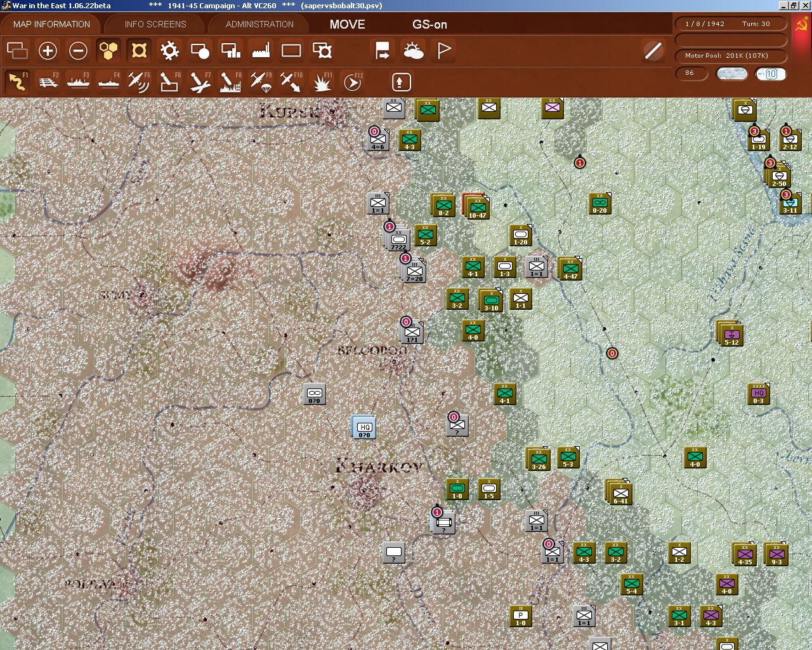
Task: Select the 10-47 red-backed unit stack
Action: pos(477,207)
